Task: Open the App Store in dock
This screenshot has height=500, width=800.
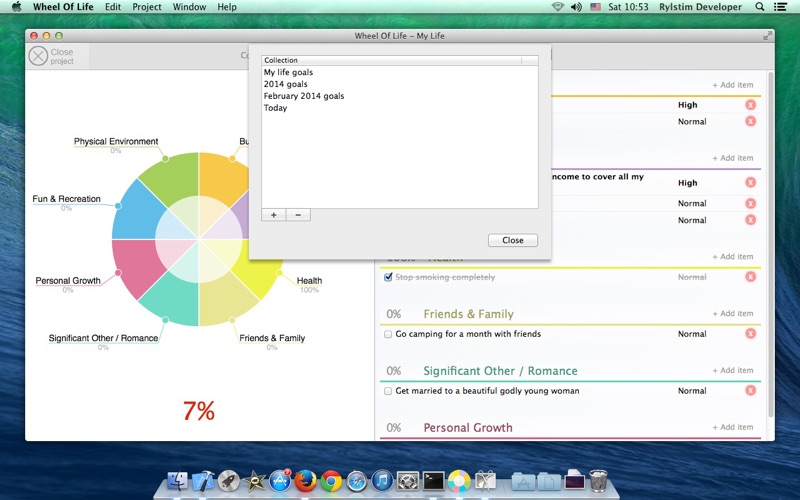Action: click(280, 481)
